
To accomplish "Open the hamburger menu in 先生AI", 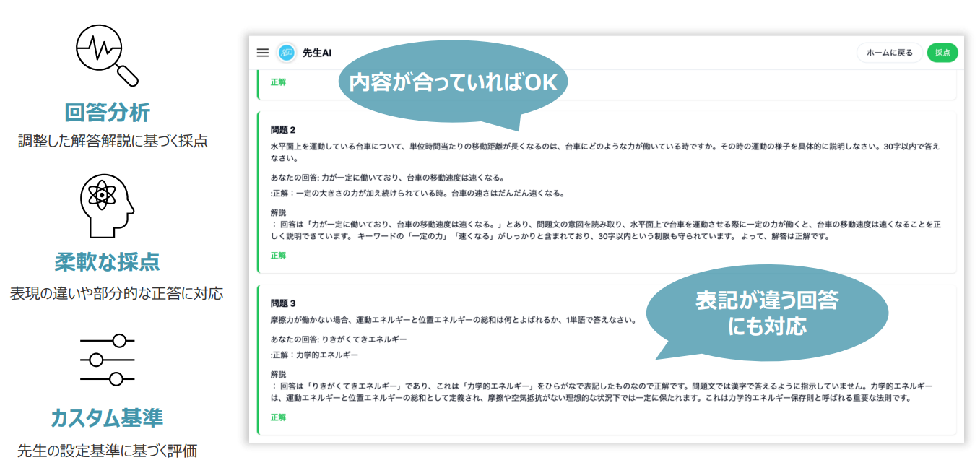I will 263,53.
